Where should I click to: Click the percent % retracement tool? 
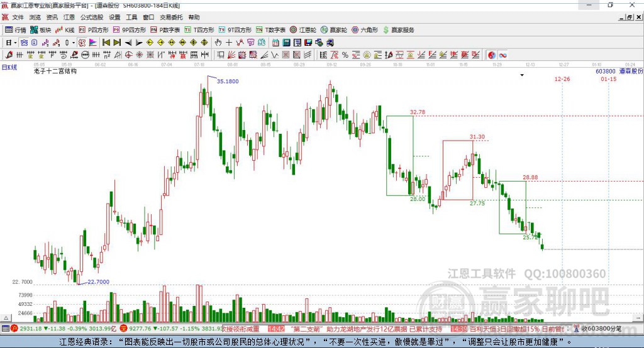coord(345,55)
